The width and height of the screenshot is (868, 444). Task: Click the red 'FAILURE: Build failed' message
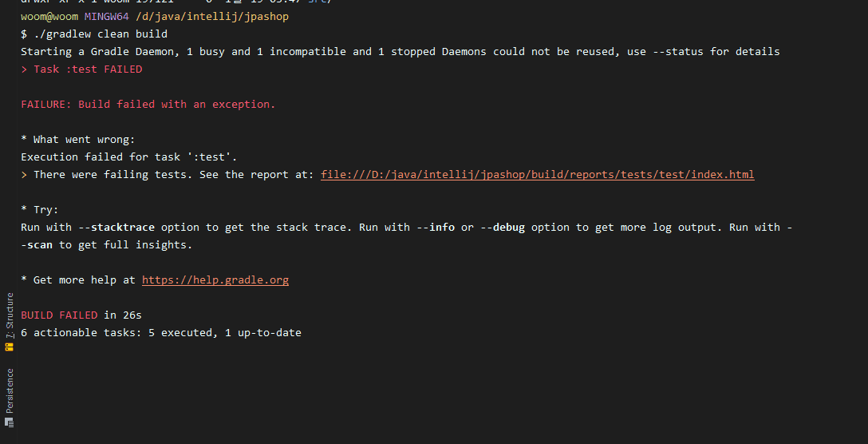click(x=148, y=105)
